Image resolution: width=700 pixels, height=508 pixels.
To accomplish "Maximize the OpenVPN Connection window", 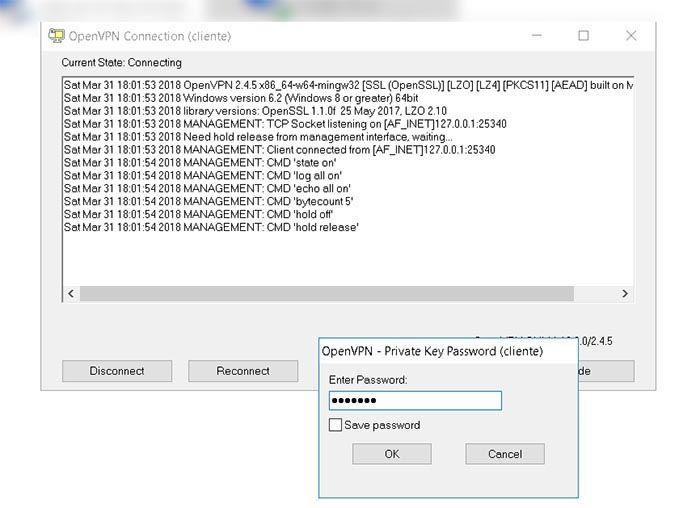I will pyautogui.click(x=583, y=35).
